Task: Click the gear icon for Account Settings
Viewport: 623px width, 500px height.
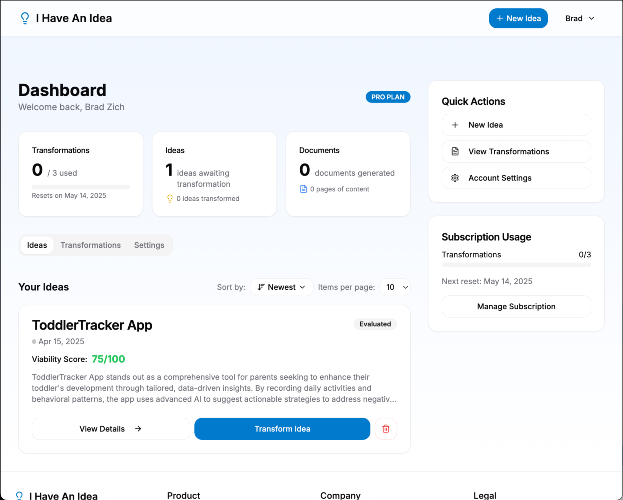Action: coord(455,178)
